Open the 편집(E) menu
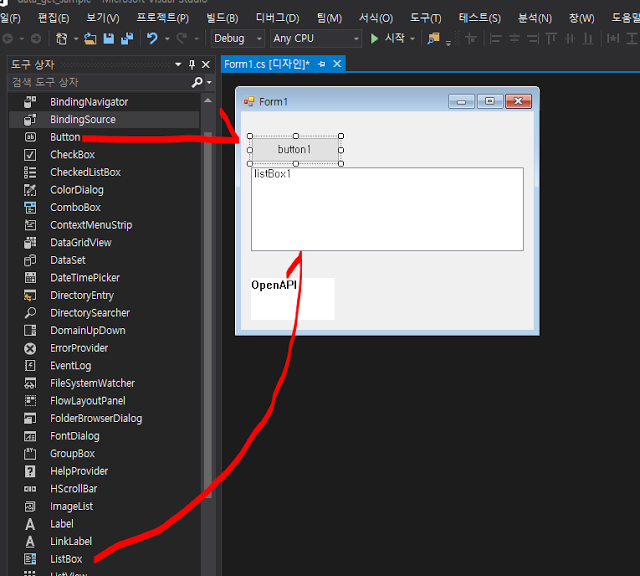Image resolution: width=640 pixels, height=576 pixels. click(x=53, y=18)
